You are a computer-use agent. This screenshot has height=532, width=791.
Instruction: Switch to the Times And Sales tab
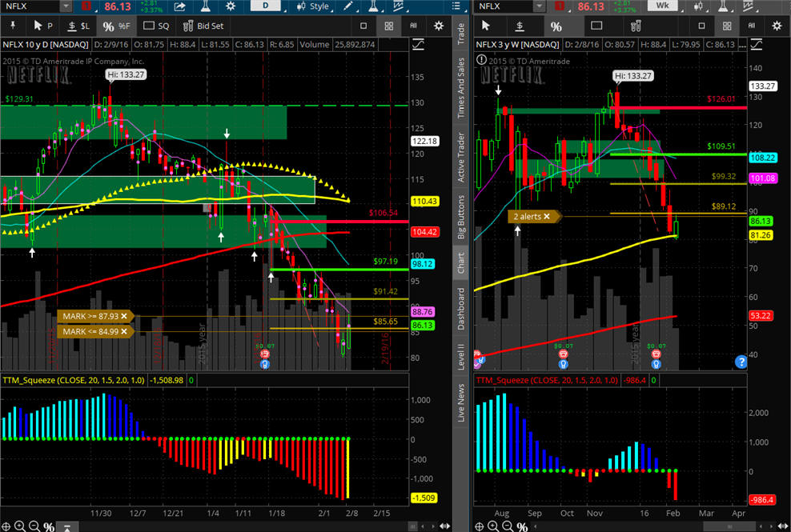pyautogui.click(x=460, y=90)
